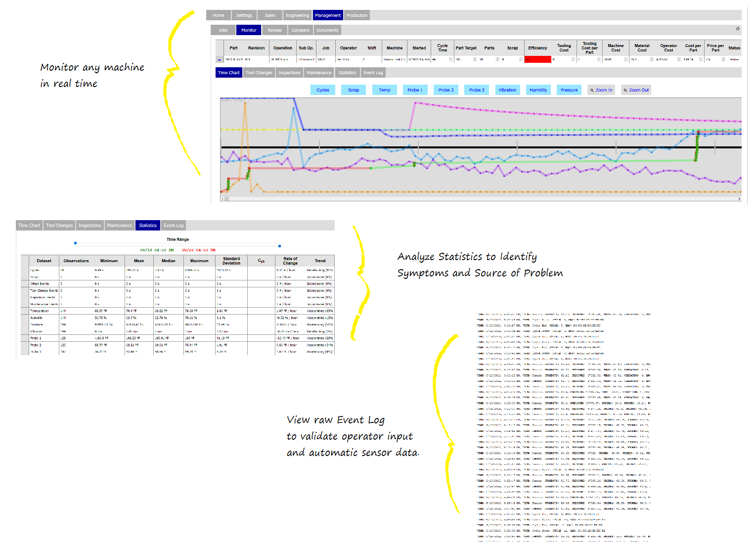Screen dimensions: 756x552
Task: Select Inspections tab in the statistics panel
Action: (90, 226)
